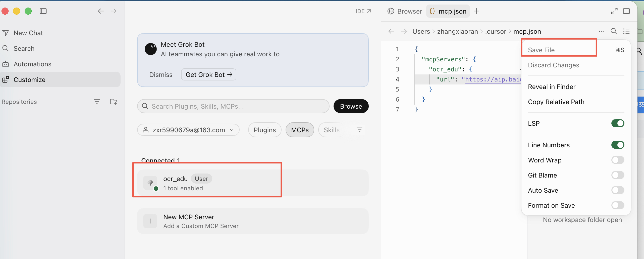Enable the Word Wrap switch
Screen dimensions: 644x259
pyautogui.click(x=618, y=160)
